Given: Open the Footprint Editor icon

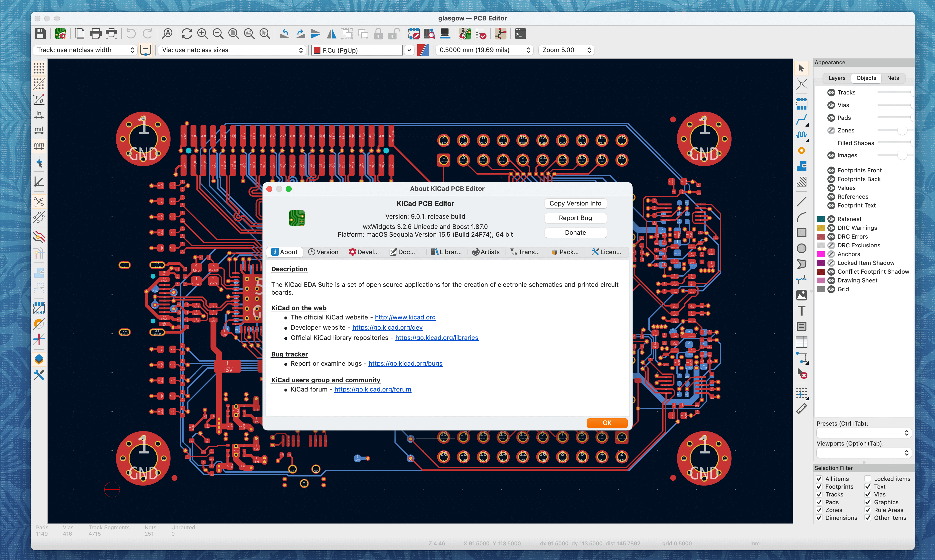Looking at the screenshot, I should [x=414, y=34].
